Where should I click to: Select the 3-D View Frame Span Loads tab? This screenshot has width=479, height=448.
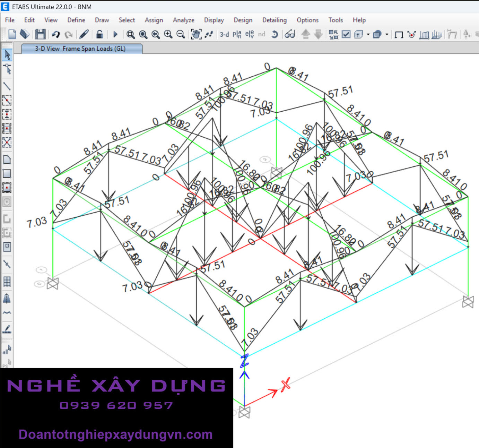point(80,49)
